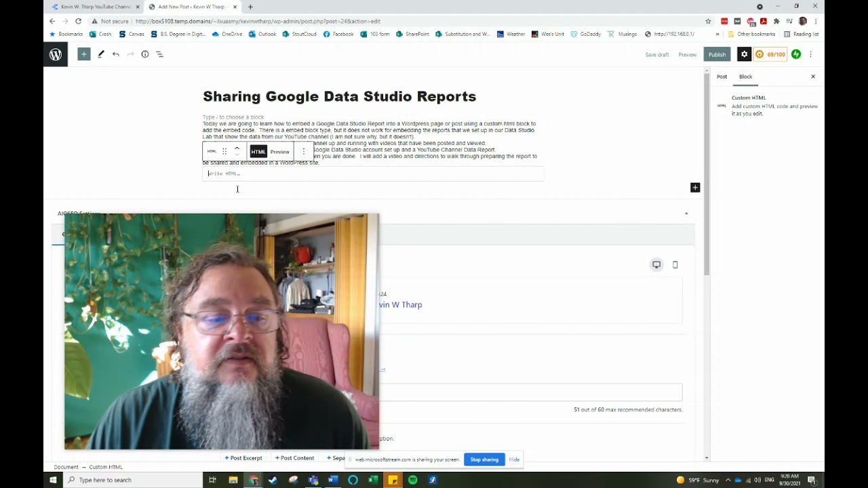Switch to the Block sidebar tab
The width and height of the screenshot is (868, 488).
[x=745, y=77]
